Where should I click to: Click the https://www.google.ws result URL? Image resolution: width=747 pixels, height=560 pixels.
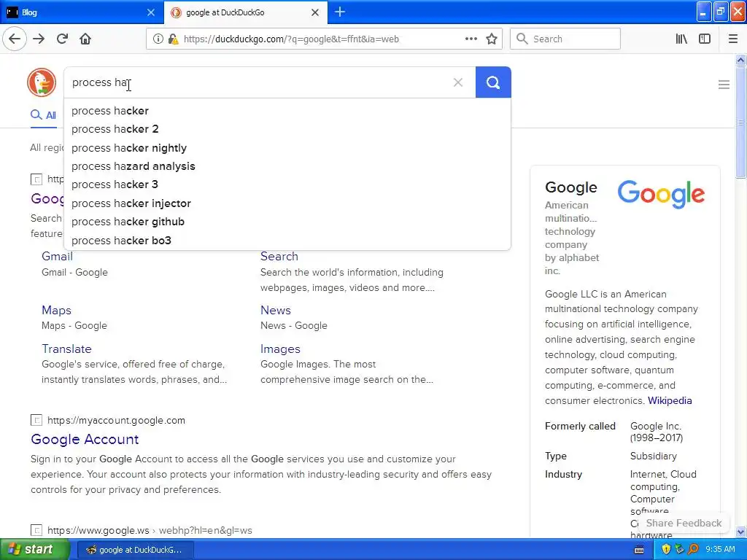tap(150, 530)
